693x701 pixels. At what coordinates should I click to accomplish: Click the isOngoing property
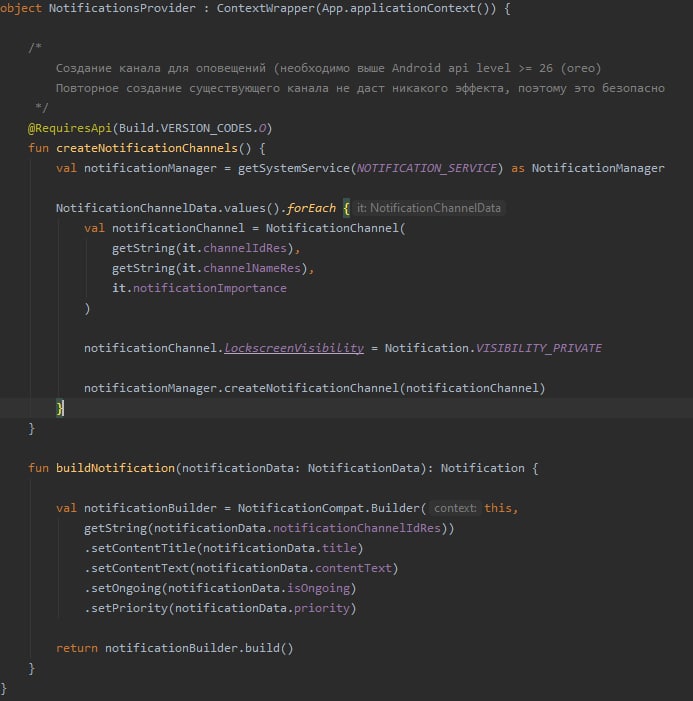[x=318, y=588]
